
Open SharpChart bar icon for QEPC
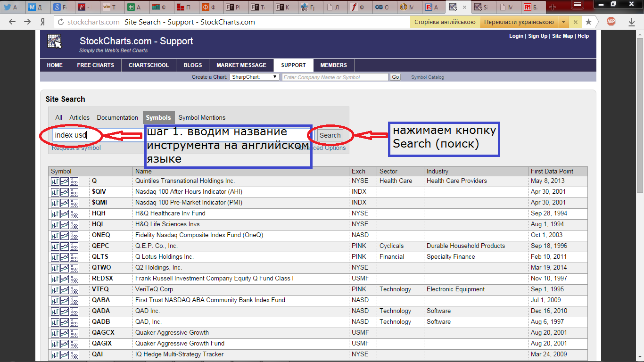pyautogui.click(x=55, y=246)
